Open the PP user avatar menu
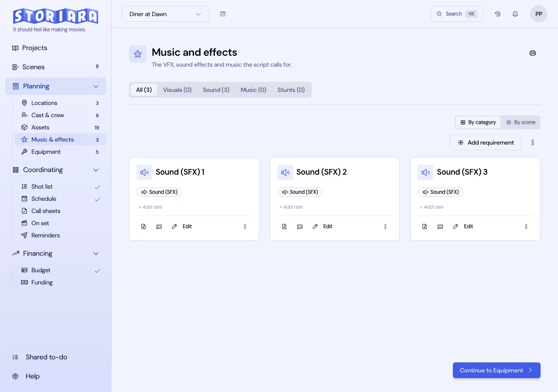This screenshot has width=558, height=392. click(x=539, y=14)
